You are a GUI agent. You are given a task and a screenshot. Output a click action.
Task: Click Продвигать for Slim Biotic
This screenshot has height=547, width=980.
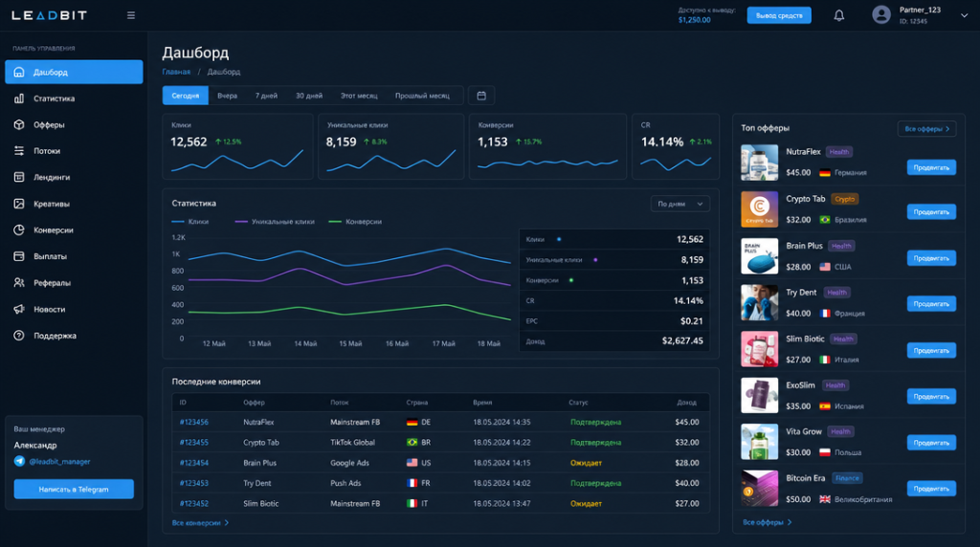click(x=931, y=350)
